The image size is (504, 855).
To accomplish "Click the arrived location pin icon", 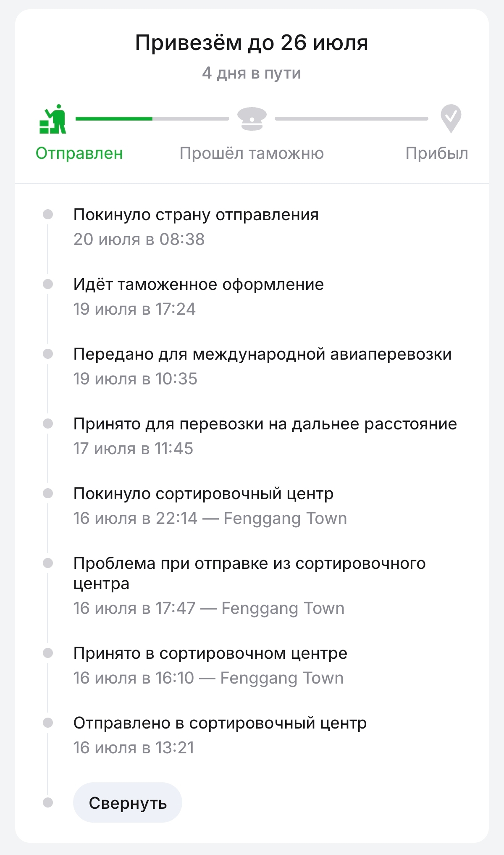I will (451, 119).
